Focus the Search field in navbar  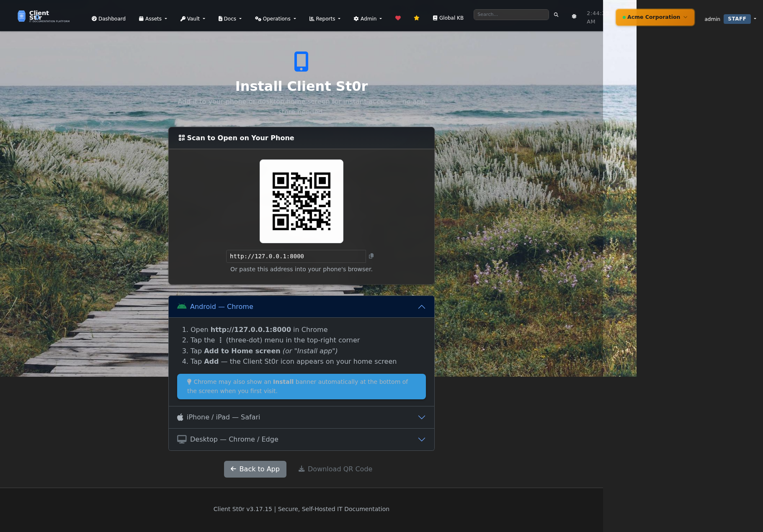[x=511, y=15]
